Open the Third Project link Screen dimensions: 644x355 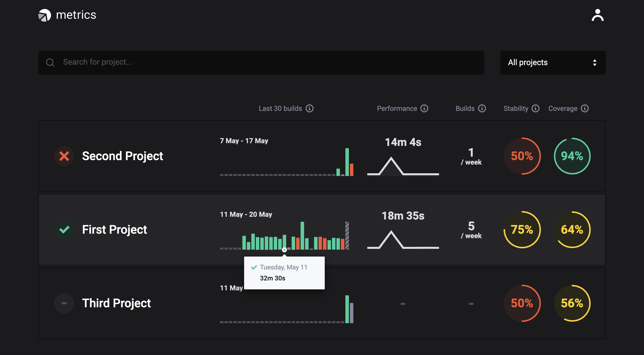pos(116,303)
